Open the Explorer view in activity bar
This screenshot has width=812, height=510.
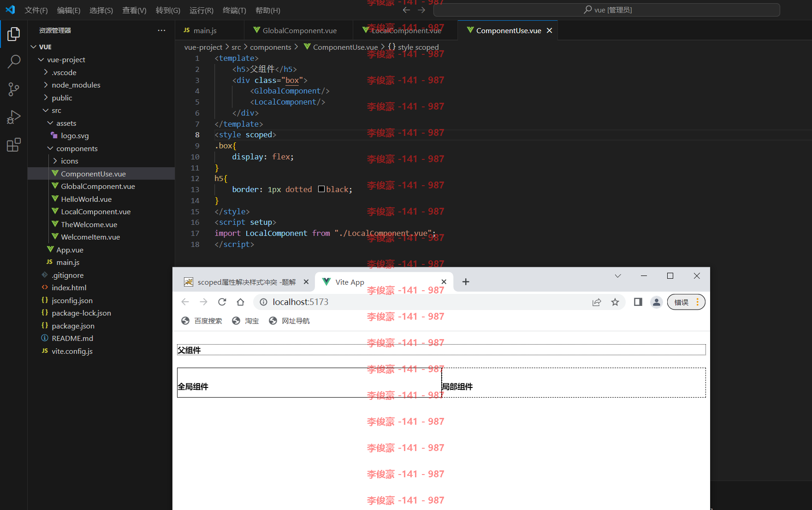tap(14, 34)
